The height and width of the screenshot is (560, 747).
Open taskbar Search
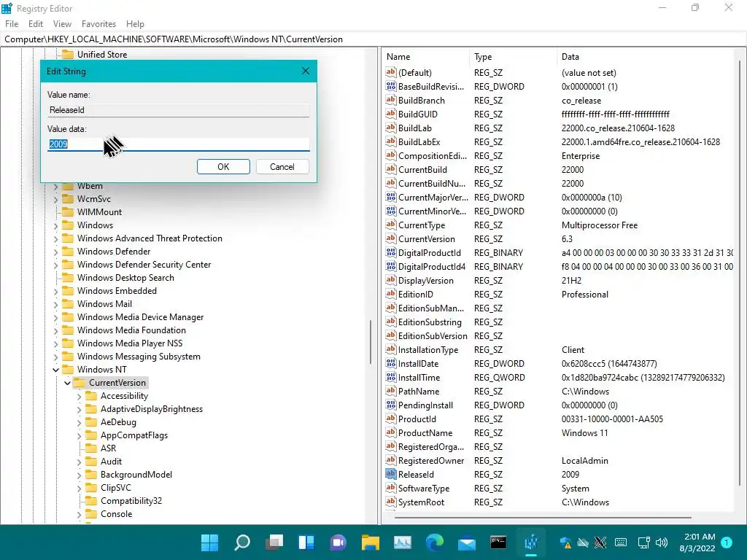(x=242, y=542)
